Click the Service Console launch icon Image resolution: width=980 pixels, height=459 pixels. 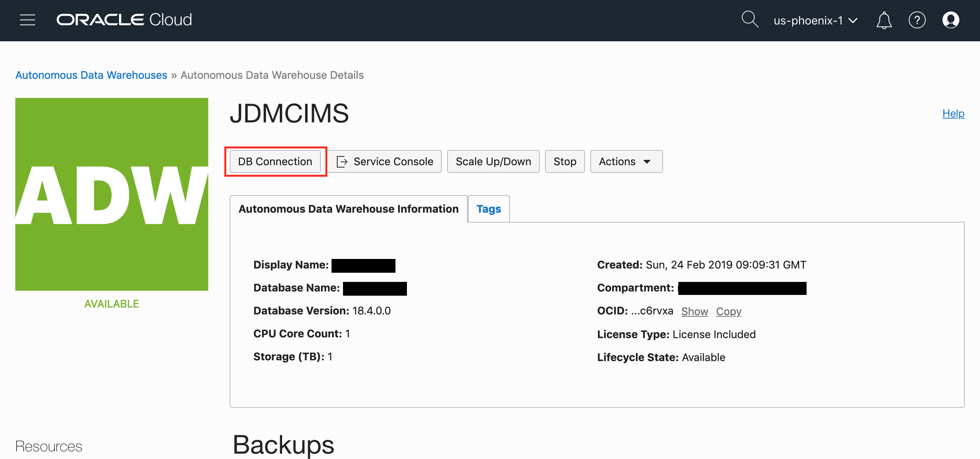pos(342,162)
